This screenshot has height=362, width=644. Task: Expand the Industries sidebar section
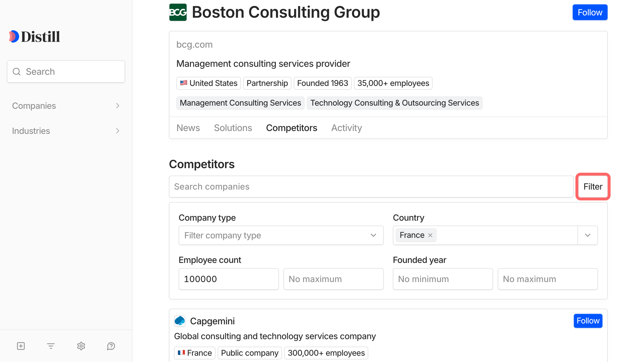click(66, 131)
